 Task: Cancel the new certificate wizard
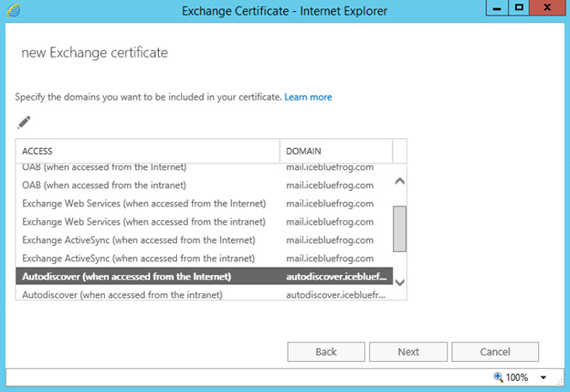tap(495, 352)
